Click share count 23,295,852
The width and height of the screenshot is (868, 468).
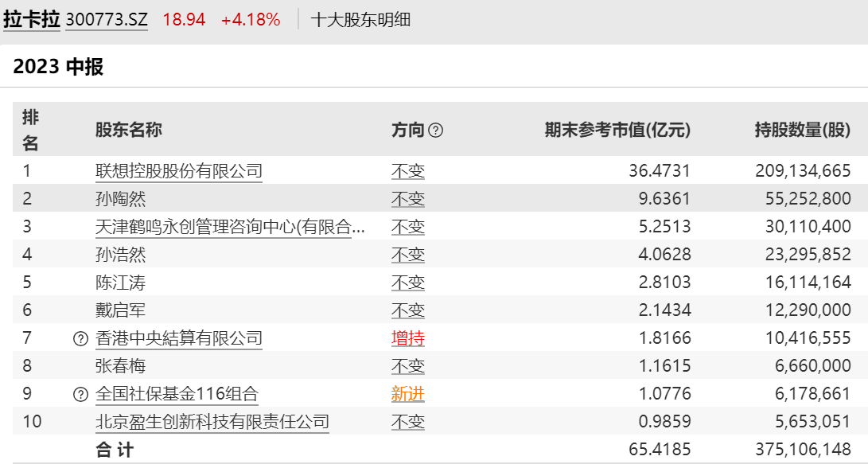click(x=808, y=254)
